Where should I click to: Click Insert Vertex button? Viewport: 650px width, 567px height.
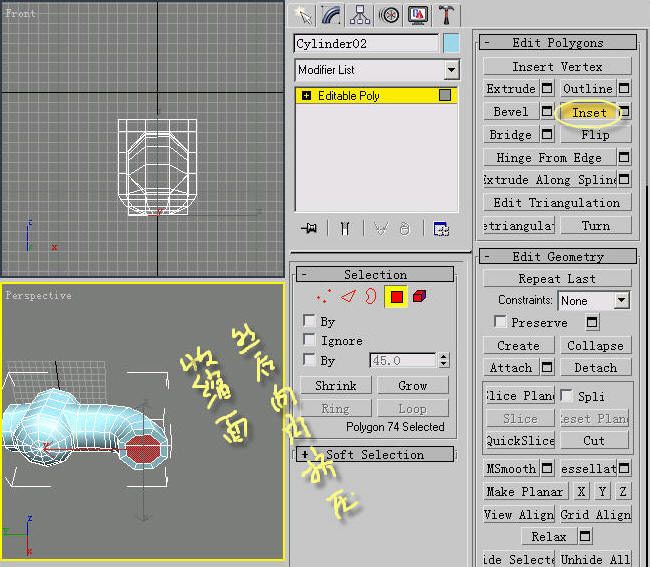point(557,66)
